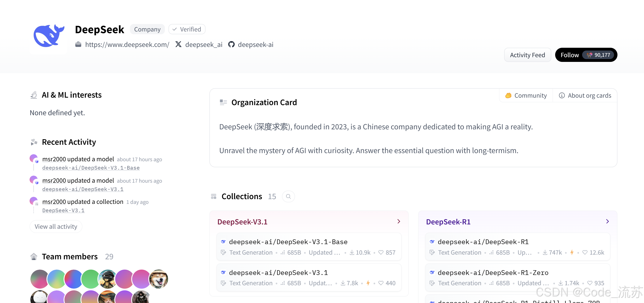This screenshot has width=644, height=303.
Task: Click the download icon on DeepSeek-V3.1-Base card
Action: 352,252
